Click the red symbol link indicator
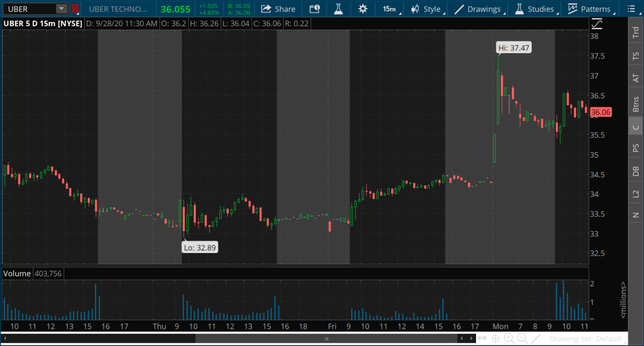 (x=75, y=9)
